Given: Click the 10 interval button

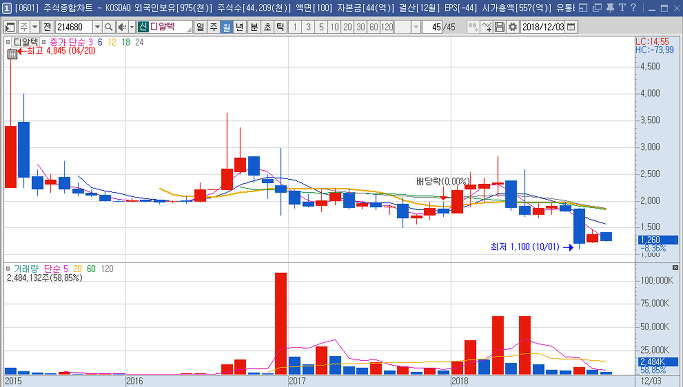Looking at the screenshot, I should [334, 27].
